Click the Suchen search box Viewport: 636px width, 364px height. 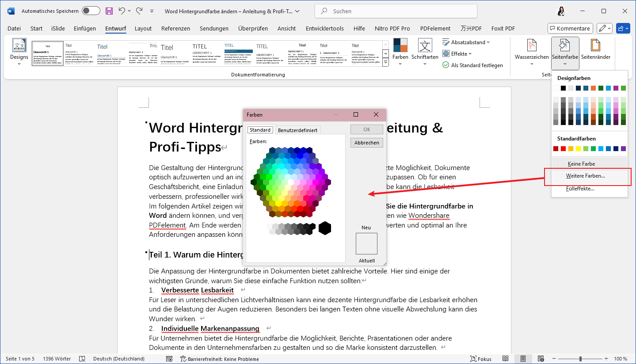(396, 11)
